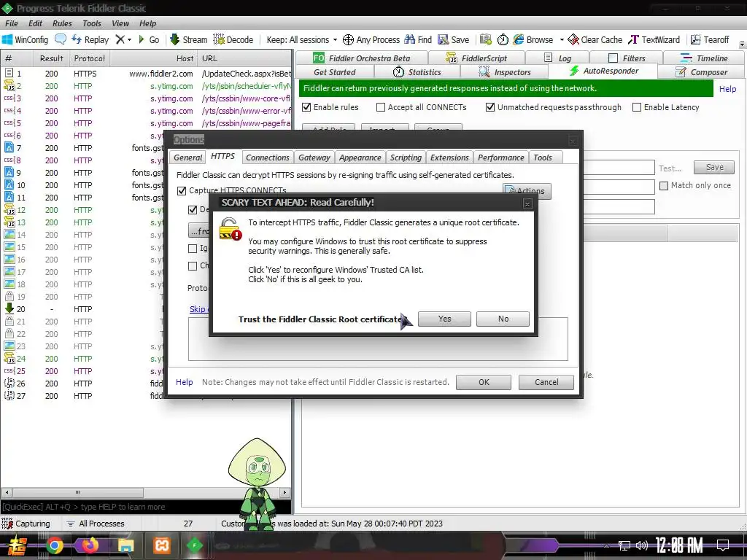This screenshot has width=747, height=560.
Task: Toggle Stream mode in toolbar
Action: (189, 39)
